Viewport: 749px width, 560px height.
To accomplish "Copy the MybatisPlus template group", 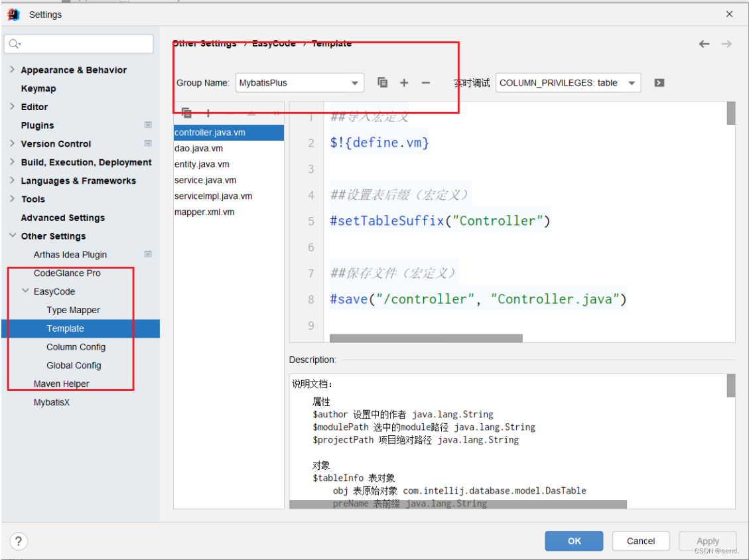I will click(382, 82).
